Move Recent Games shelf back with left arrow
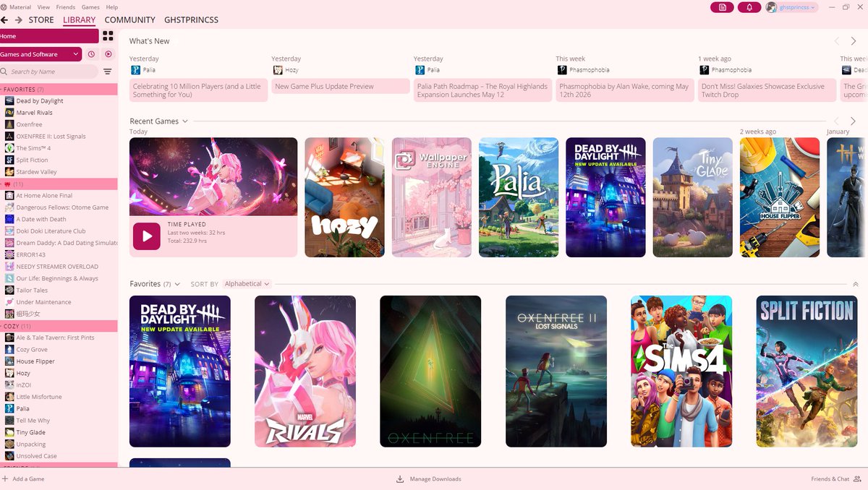 (838, 121)
